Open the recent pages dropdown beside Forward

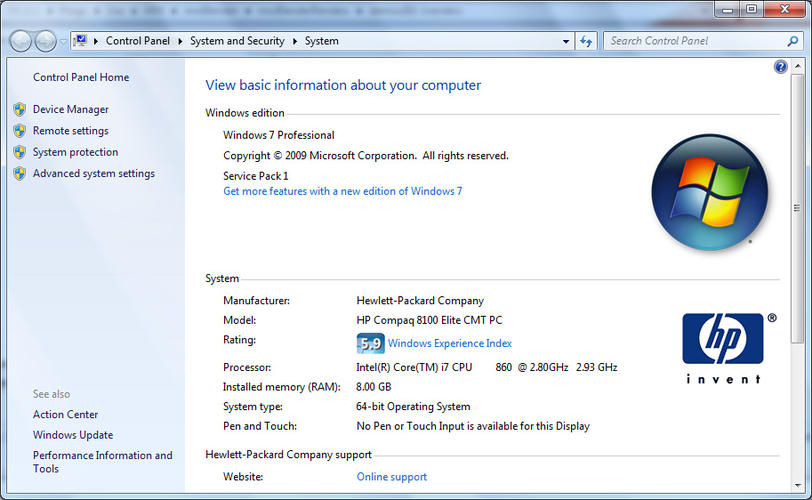63,41
